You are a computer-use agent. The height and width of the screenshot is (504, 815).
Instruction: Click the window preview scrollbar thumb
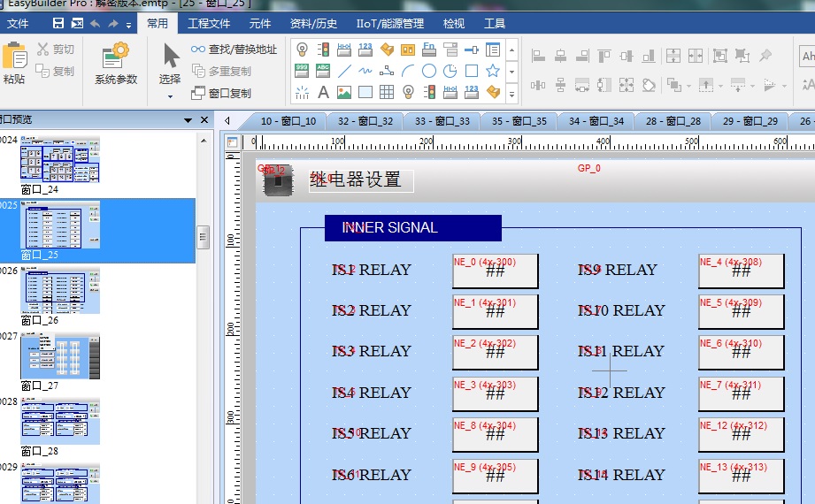pyautogui.click(x=203, y=237)
